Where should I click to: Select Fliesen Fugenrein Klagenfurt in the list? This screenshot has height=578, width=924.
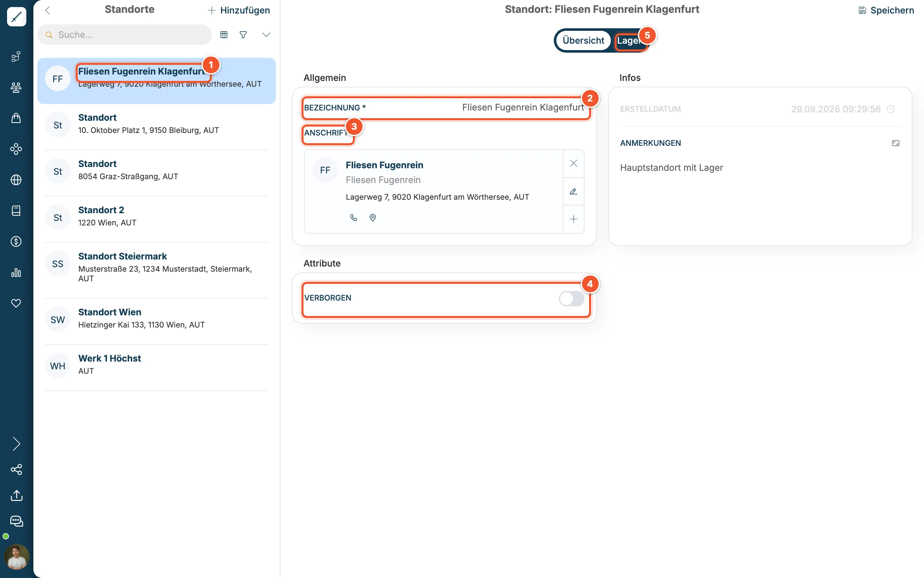157,81
